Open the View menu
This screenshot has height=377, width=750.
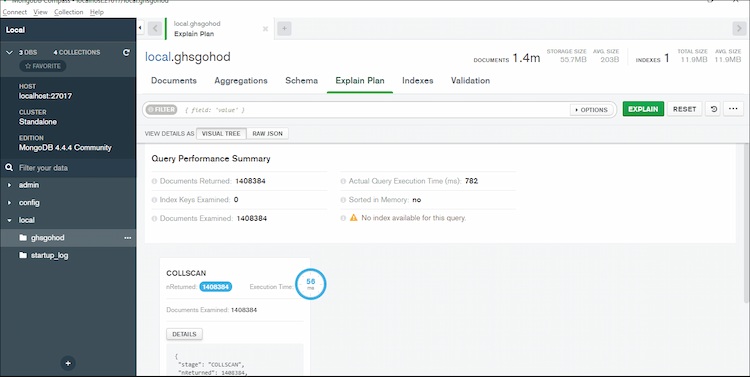point(40,12)
